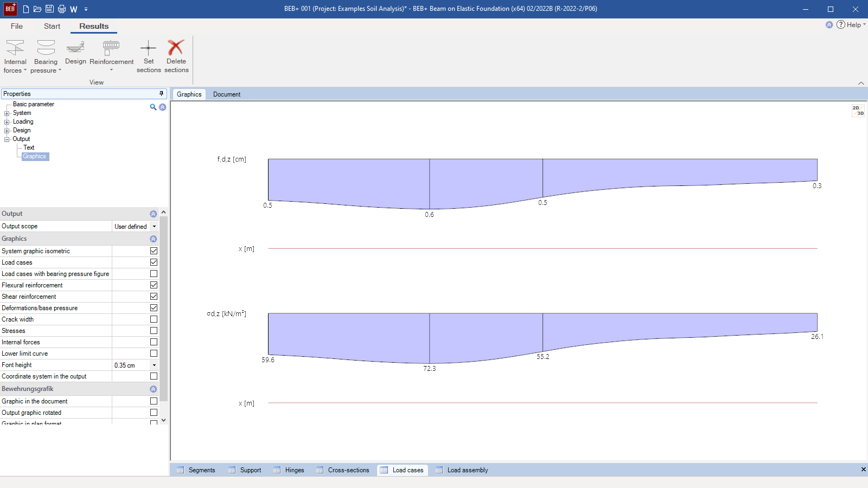Enable Output graphic rotated checkbox
868x488 pixels.
pyautogui.click(x=154, y=413)
